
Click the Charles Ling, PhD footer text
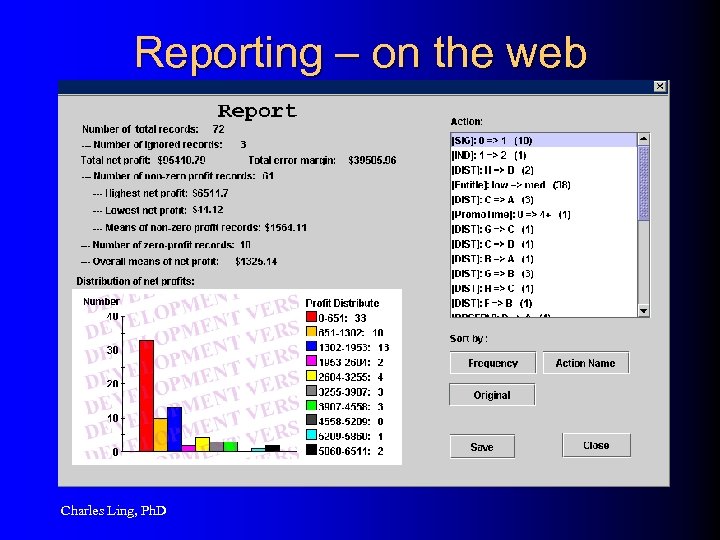[113, 511]
